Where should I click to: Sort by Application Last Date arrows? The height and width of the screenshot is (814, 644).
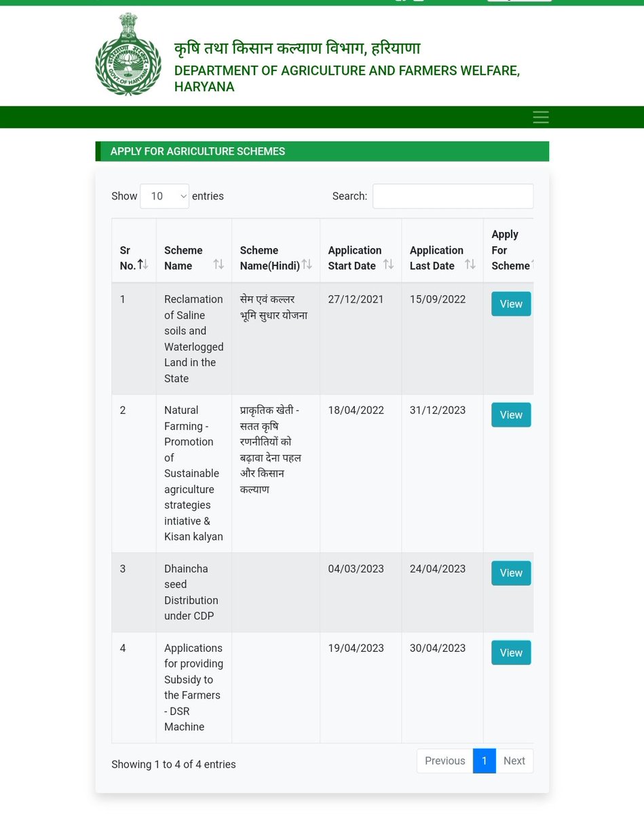[x=470, y=264]
